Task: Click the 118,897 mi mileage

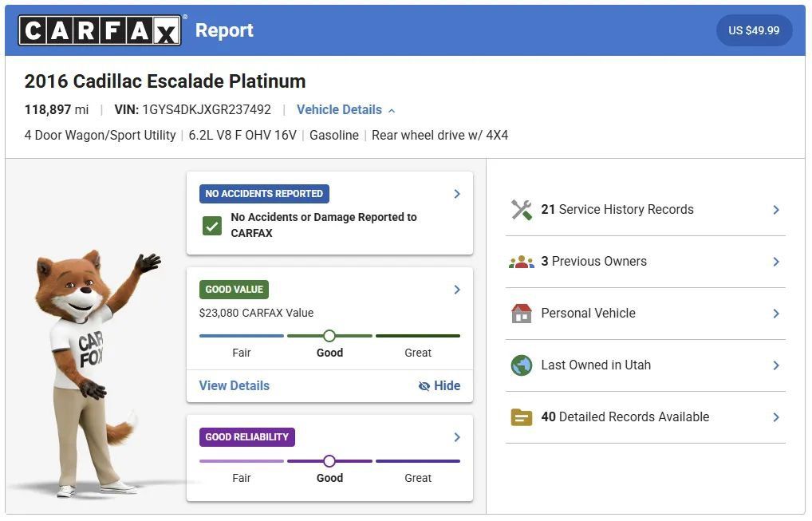Action: pos(57,110)
